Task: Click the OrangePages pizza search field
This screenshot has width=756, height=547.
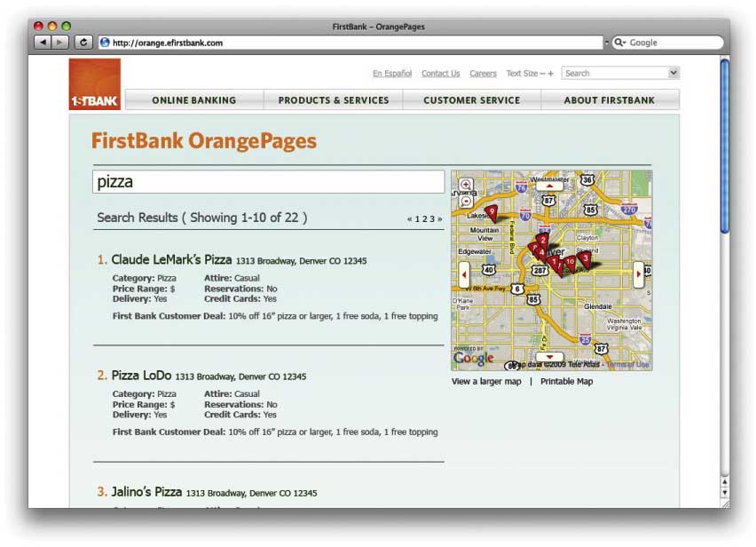Action: coord(269,182)
